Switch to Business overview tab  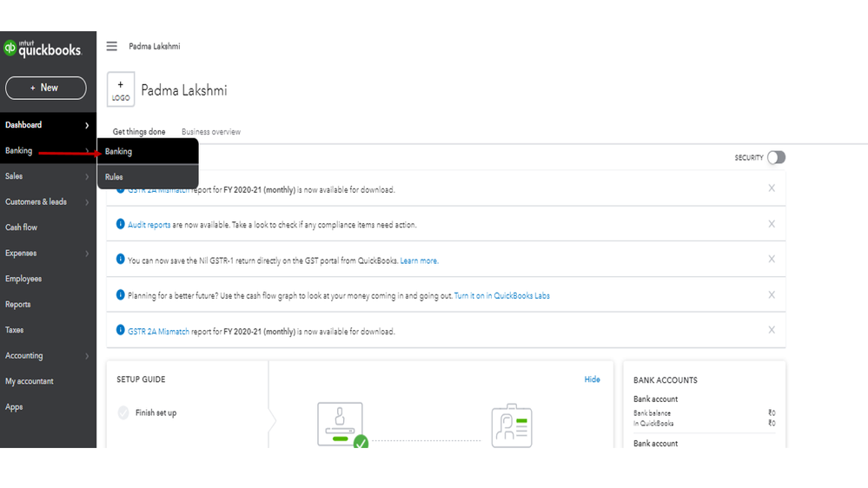click(211, 132)
